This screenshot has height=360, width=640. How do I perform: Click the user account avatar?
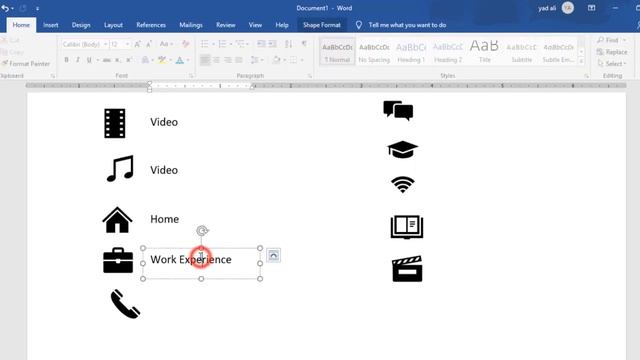(x=568, y=8)
